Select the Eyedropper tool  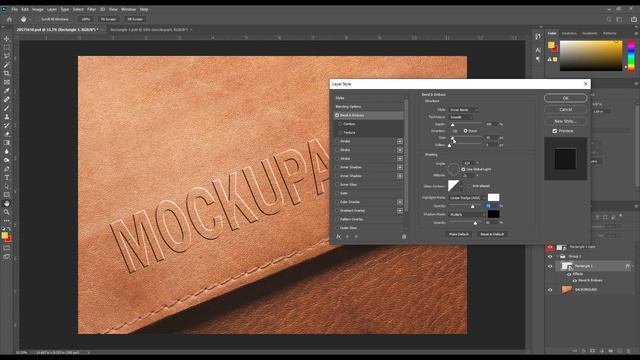tap(7, 91)
